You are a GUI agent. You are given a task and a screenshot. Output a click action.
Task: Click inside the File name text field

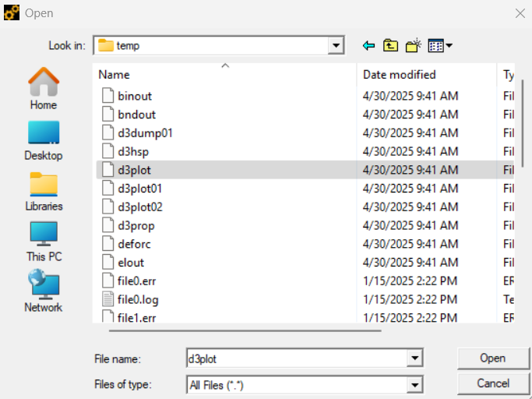[296, 358]
